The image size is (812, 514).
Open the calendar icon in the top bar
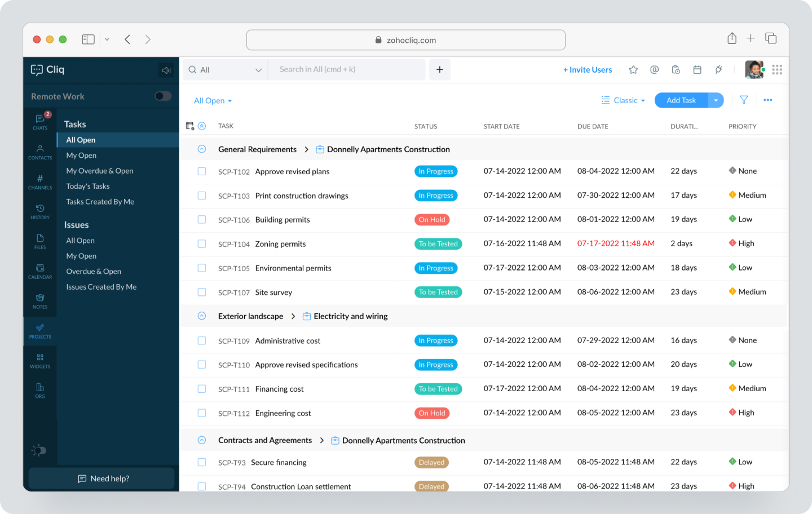point(698,69)
